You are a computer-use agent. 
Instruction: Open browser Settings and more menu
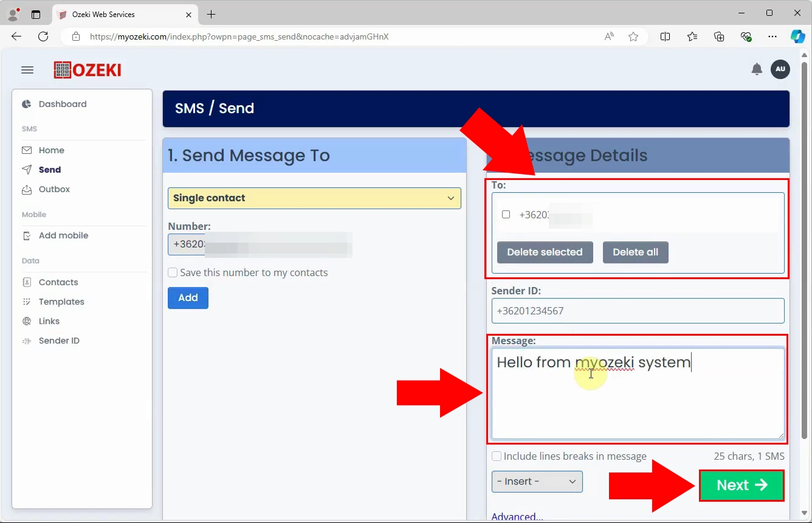(772, 36)
